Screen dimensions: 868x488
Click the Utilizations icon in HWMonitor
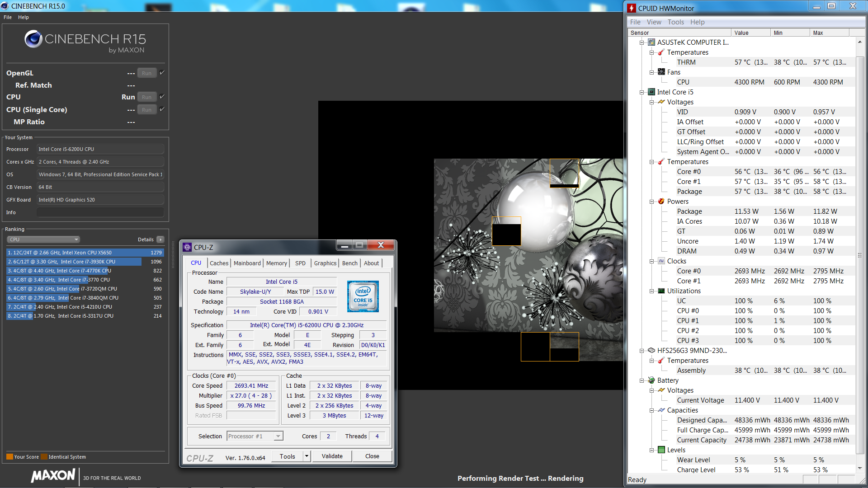(661, 291)
